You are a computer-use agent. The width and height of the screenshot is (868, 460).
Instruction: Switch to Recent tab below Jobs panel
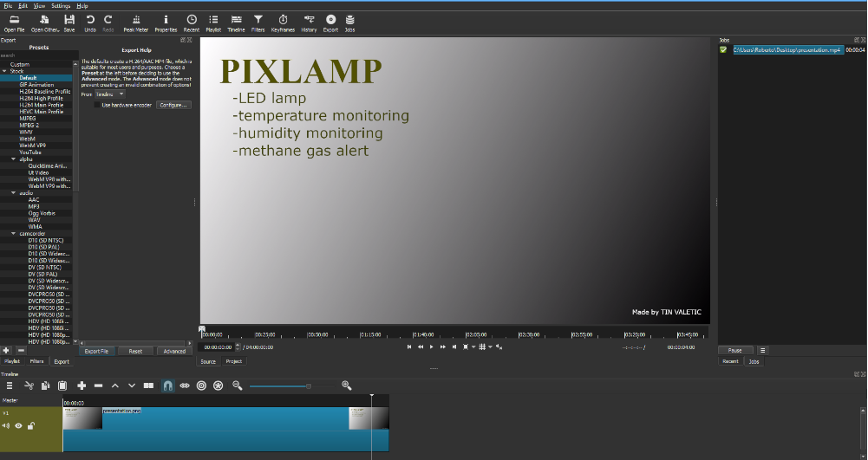point(730,361)
